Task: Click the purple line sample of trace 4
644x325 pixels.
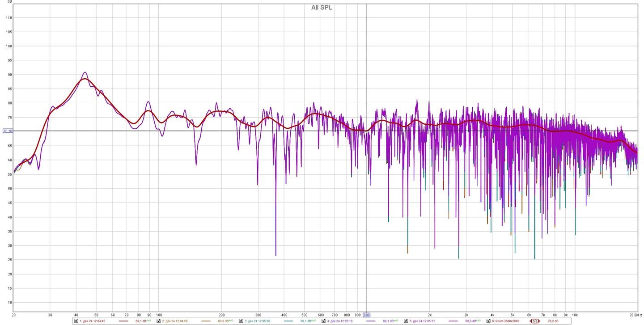Action: [x=371, y=321]
